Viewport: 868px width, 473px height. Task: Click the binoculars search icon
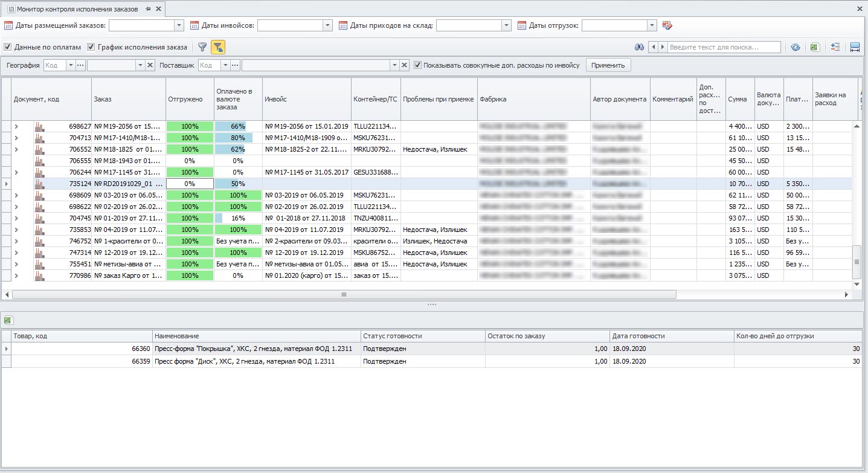coord(639,47)
